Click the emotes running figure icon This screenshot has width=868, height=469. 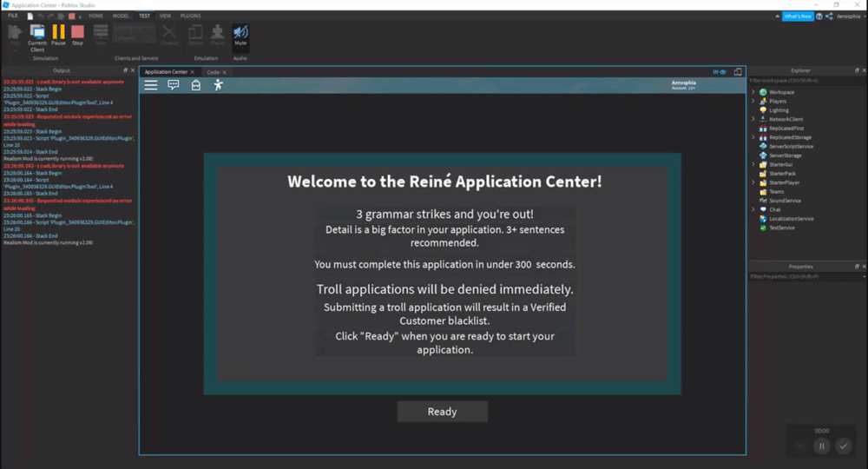tap(218, 85)
